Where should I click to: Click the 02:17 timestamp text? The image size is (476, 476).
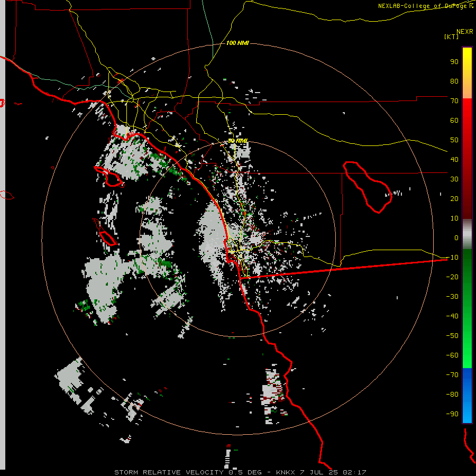(x=354, y=472)
